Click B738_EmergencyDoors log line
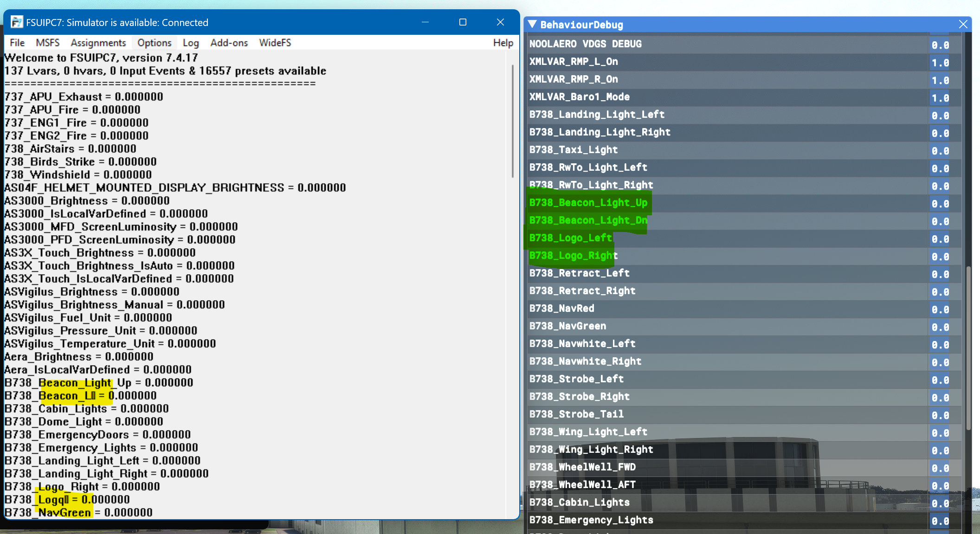Screen dimensions: 980x534 tap(97, 434)
